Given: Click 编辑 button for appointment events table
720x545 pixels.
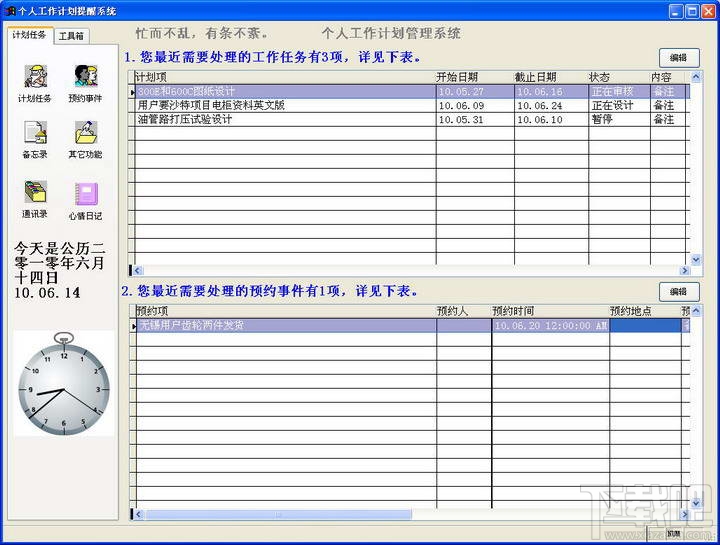Looking at the screenshot, I should point(679,292).
